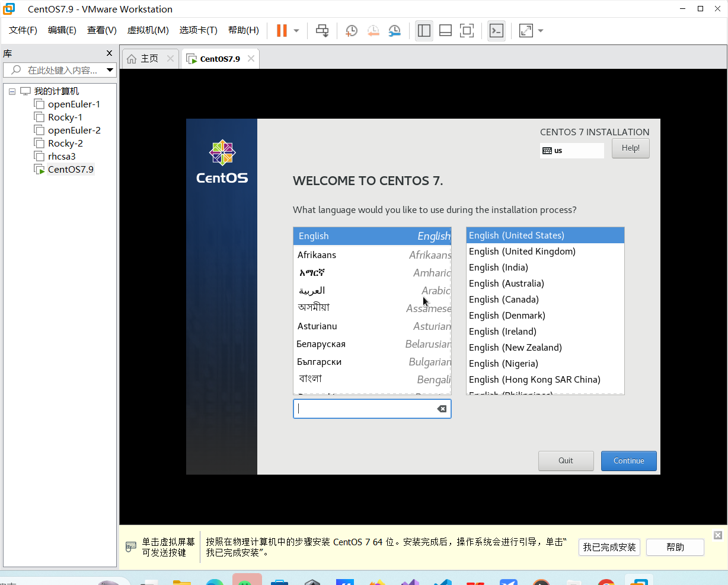728x585 pixels.
Task: Open the 选项卡(T) menu
Action: [x=199, y=30]
